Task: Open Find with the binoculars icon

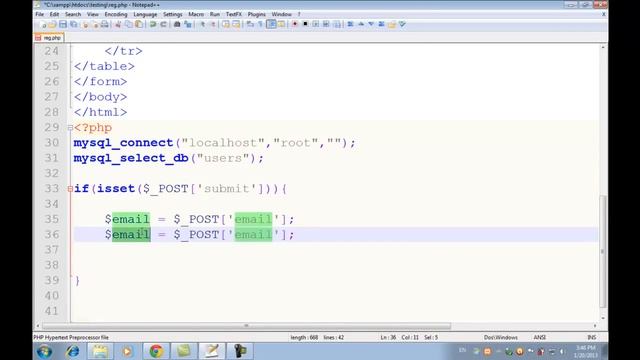Action: click(x=177, y=24)
